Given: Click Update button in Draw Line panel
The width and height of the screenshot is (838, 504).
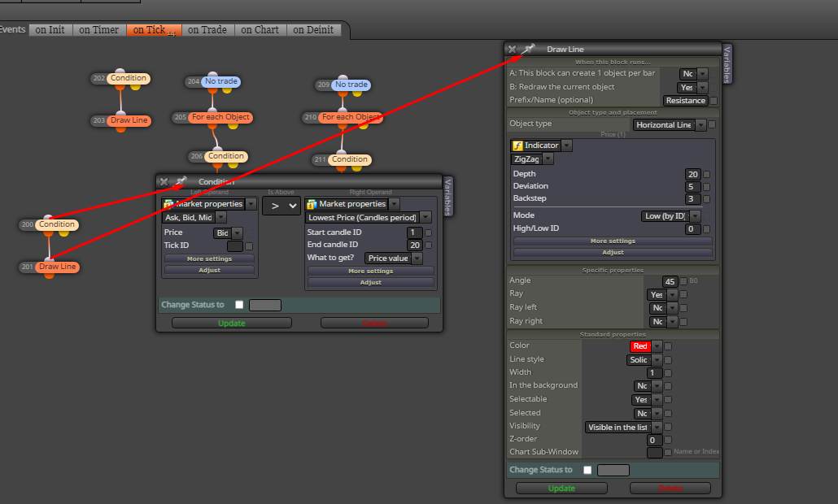Looking at the screenshot, I should (561, 488).
